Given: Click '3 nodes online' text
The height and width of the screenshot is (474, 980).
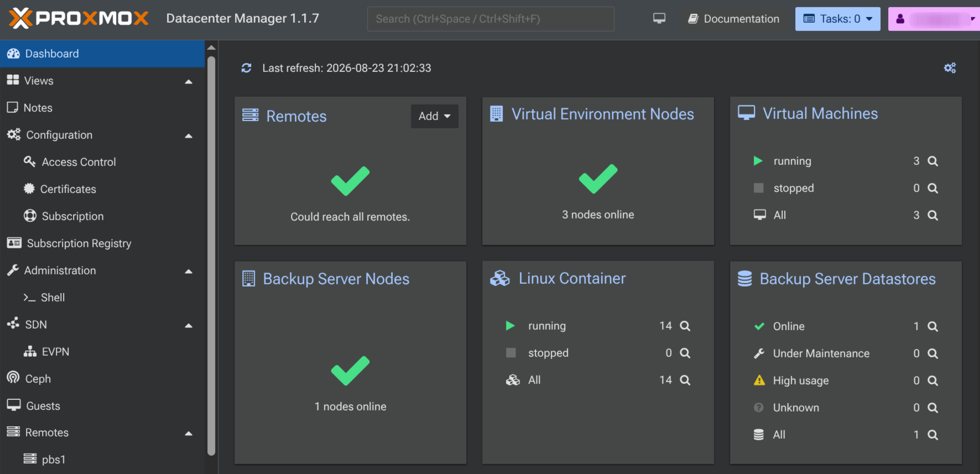Looking at the screenshot, I should pyautogui.click(x=598, y=215).
